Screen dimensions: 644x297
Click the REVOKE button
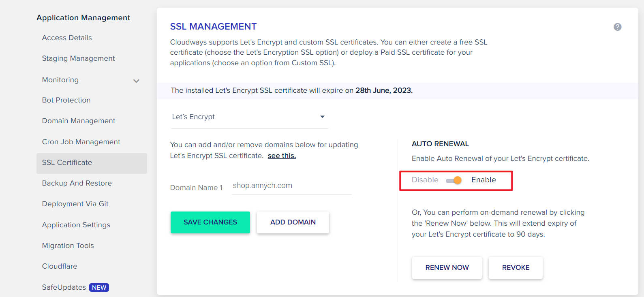point(516,267)
